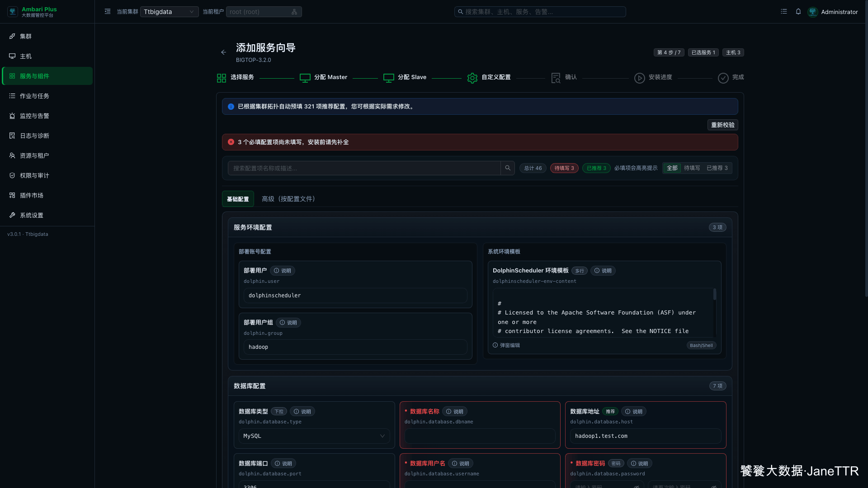Select the 已推荐 3 filter option
868x488 pixels.
pos(717,168)
